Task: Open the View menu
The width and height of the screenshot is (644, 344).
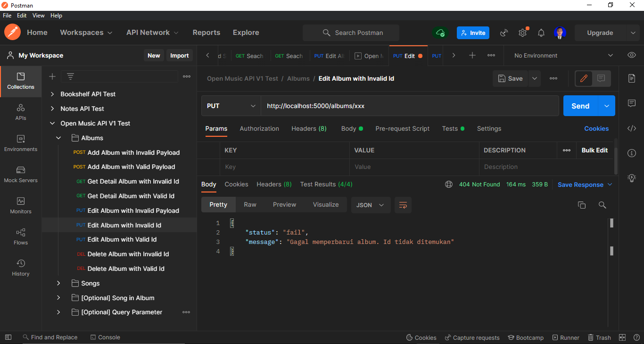Action: point(39,16)
